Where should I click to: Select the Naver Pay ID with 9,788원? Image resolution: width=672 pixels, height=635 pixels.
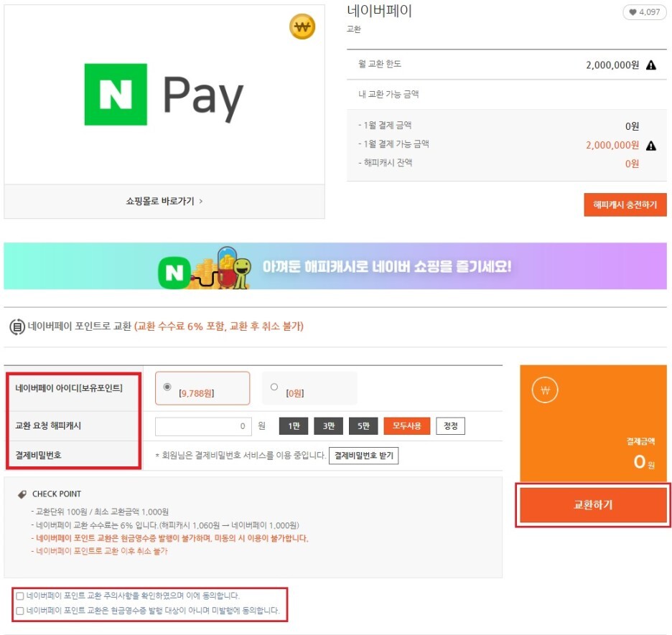167,387
